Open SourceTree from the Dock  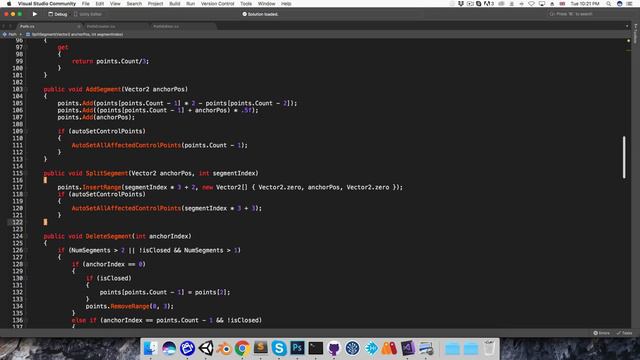[x=352, y=348]
